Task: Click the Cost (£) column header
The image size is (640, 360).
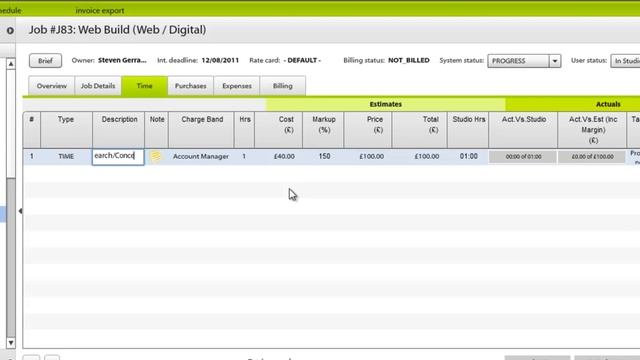Action: point(279,130)
